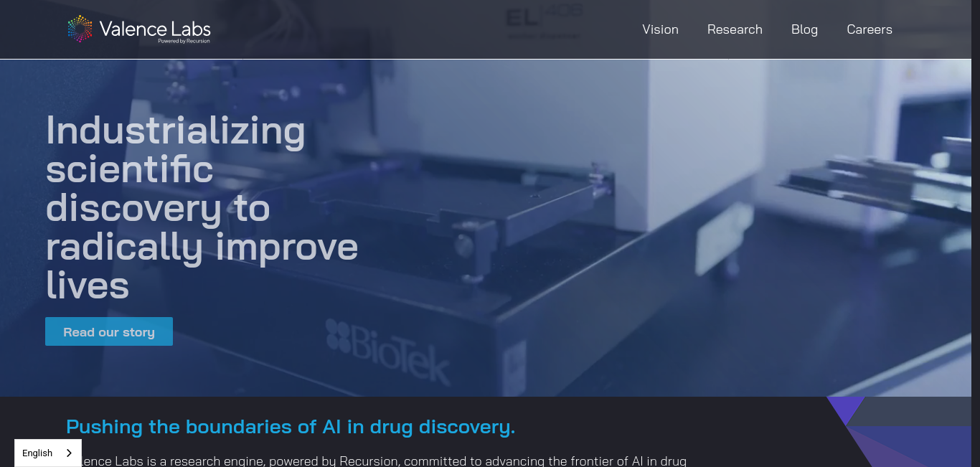Click the EL 406 label on the machine
Screen dimensions: 980x467
click(x=545, y=22)
